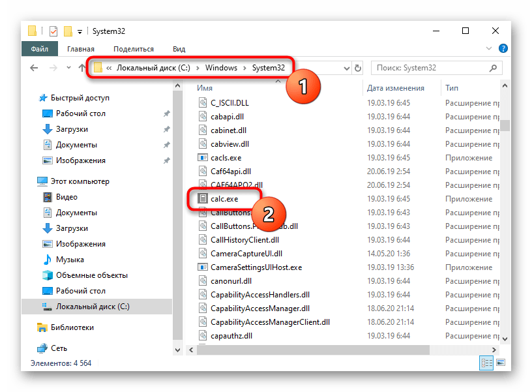Sort files by the Тип column header
Screen dimensions: 532x392
coord(452,88)
